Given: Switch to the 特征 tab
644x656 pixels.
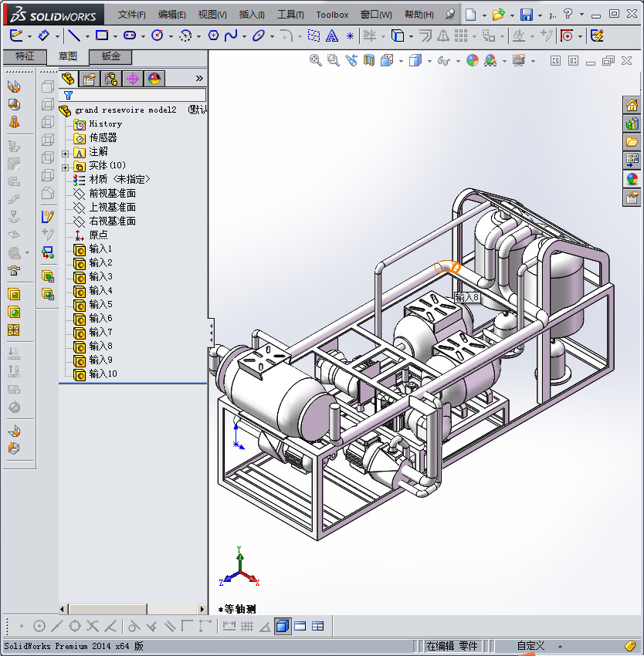Looking at the screenshot, I should (25, 56).
